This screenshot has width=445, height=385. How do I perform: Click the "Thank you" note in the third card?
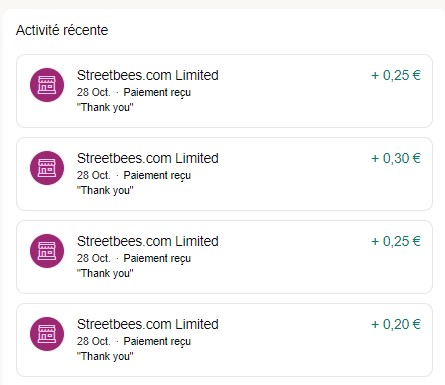tap(105, 273)
